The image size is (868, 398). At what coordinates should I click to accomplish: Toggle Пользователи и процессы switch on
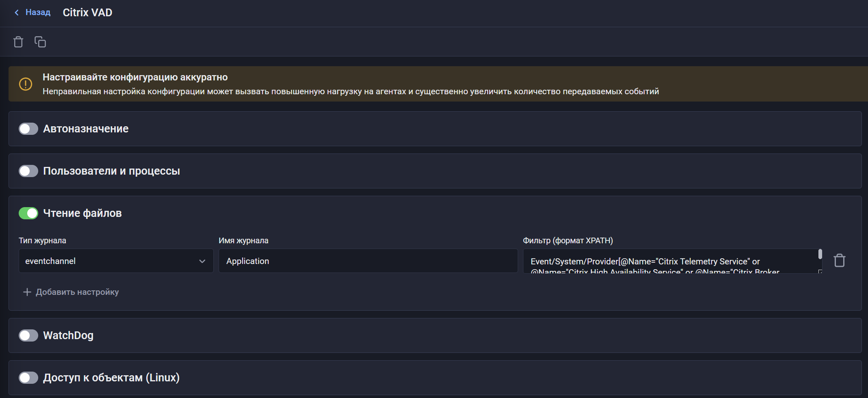(28, 171)
